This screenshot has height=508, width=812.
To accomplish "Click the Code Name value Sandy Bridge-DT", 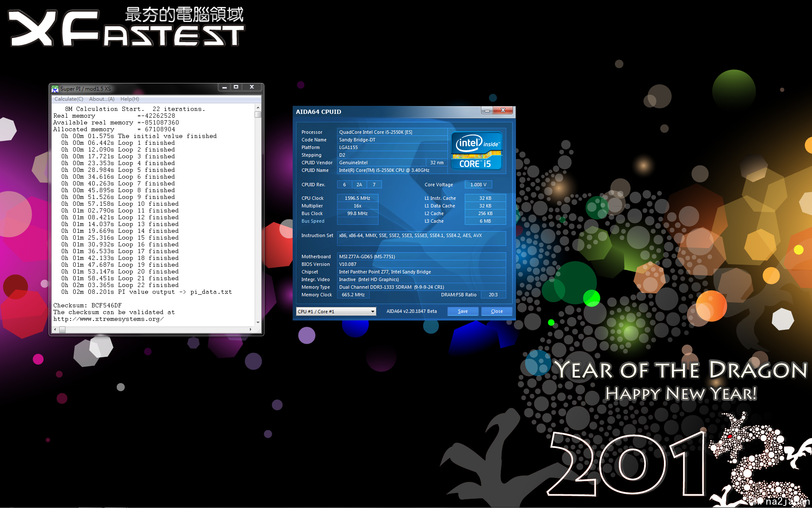I will tap(392, 140).
